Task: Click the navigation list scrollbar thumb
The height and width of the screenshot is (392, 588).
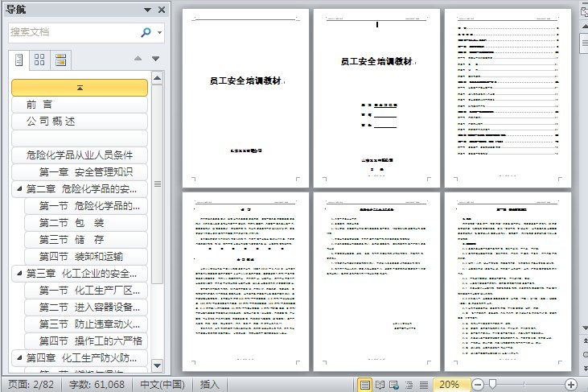Action: tap(158, 184)
